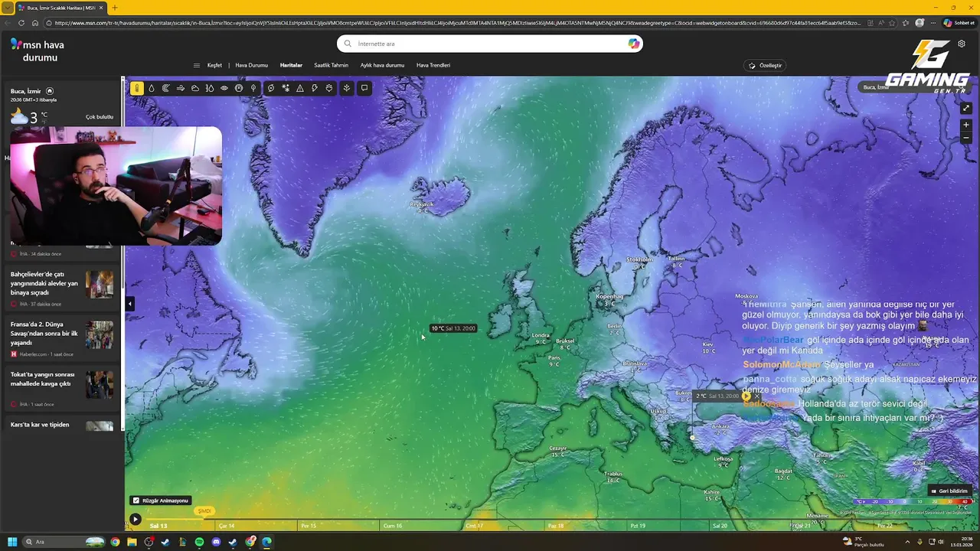Image resolution: width=980 pixels, height=551 pixels.
Task: Select the snowflake winter weather layer
Action: (x=286, y=88)
